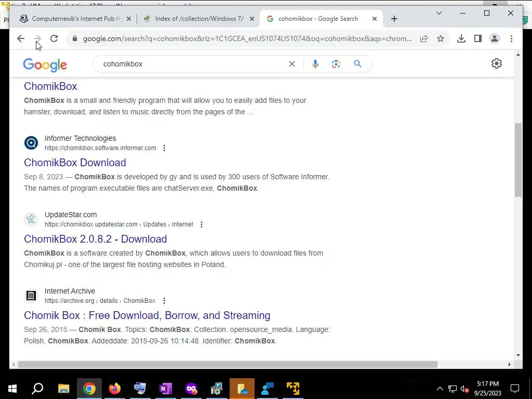
Task: Click chomikbox.updatestar.com URL
Action: [119, 224]
